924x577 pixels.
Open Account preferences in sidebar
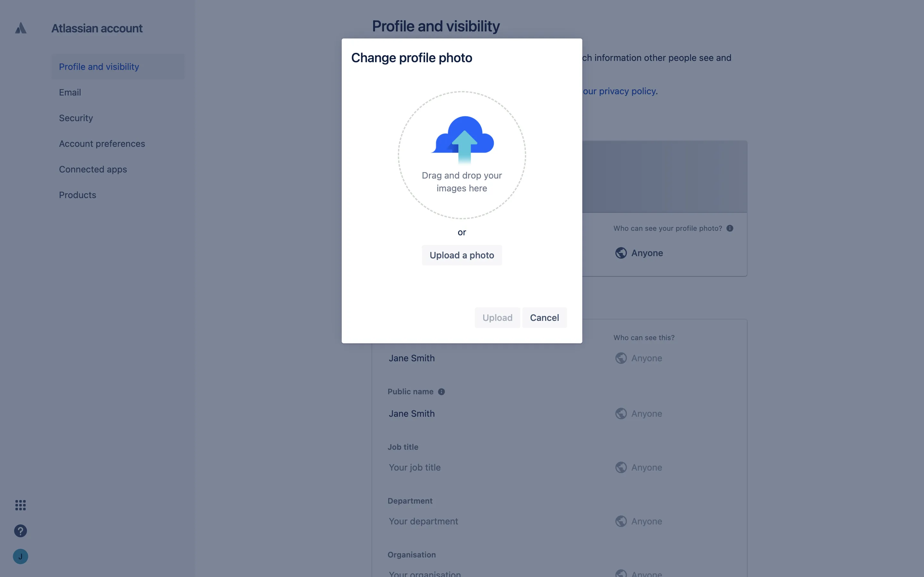pyautogui.click(x=102, y=144)
